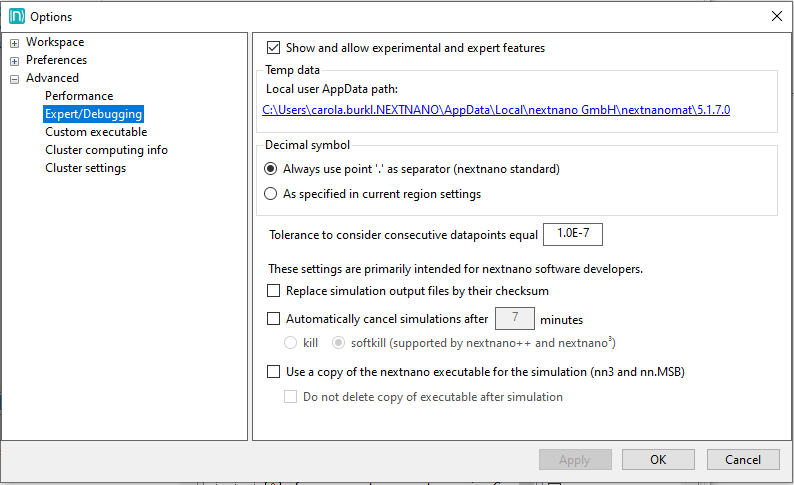Collapse the Advanced tree node
This screenshot has width=794, height=485.
(x=15, y=79)
